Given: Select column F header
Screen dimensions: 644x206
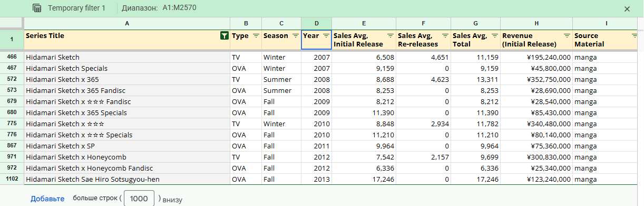Looking at the screenshot, I should pos(423,23).
